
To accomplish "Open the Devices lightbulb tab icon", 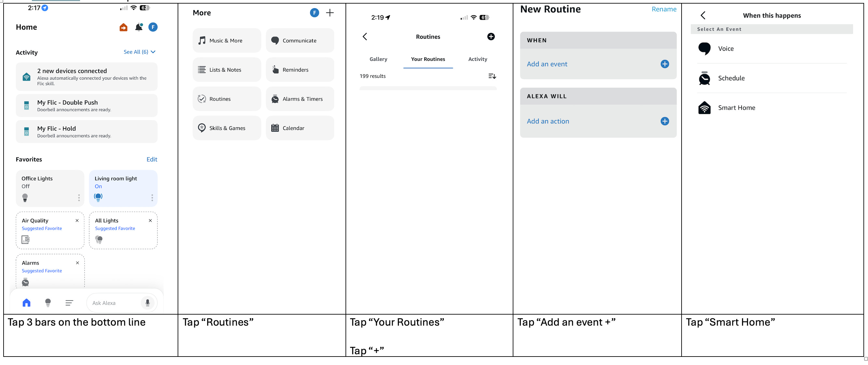I will [x=48, y=302].
